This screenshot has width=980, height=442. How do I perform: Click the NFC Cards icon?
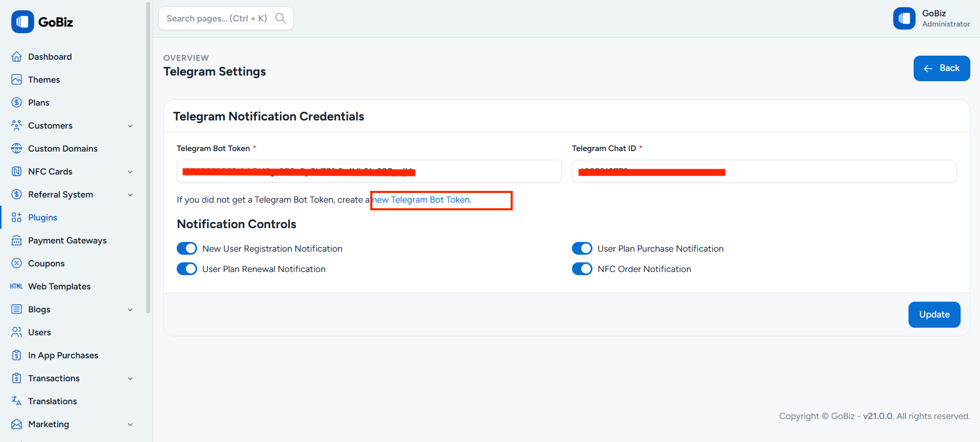[17, 171]
